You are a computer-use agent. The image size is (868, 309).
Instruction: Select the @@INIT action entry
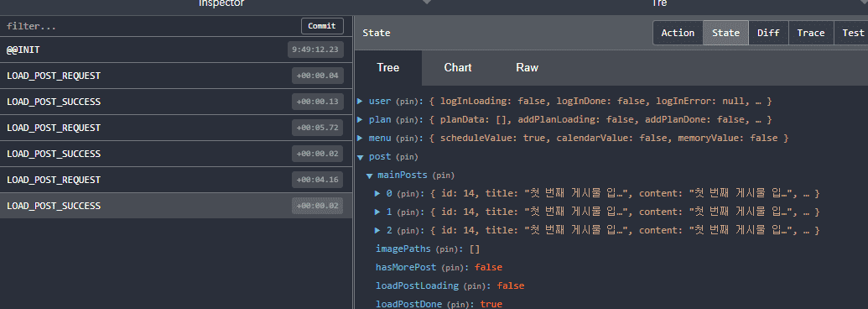point(175,50)
